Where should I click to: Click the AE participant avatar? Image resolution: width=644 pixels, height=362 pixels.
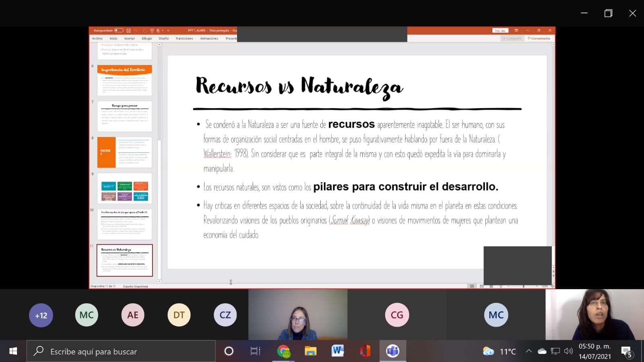[133, 315]
